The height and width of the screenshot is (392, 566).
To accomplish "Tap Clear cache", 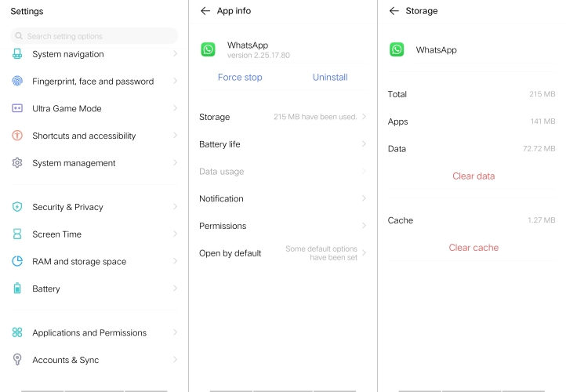I will pos(473,248).
